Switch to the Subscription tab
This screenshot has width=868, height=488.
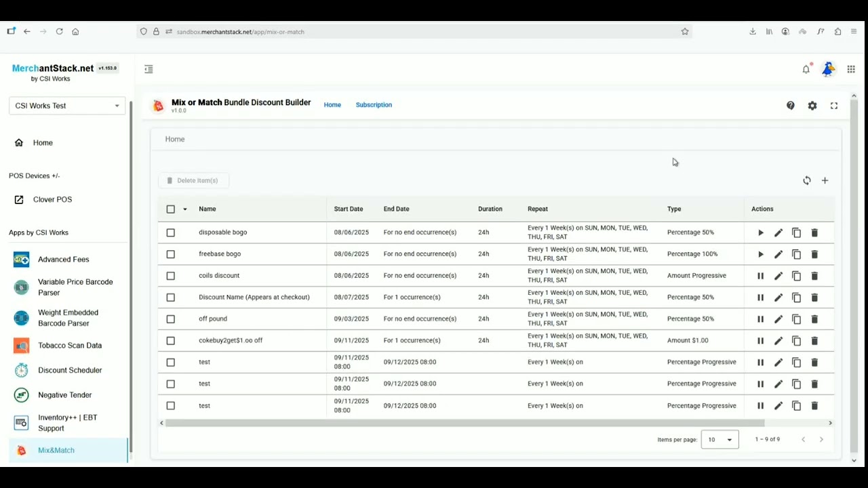click(374, 105)
